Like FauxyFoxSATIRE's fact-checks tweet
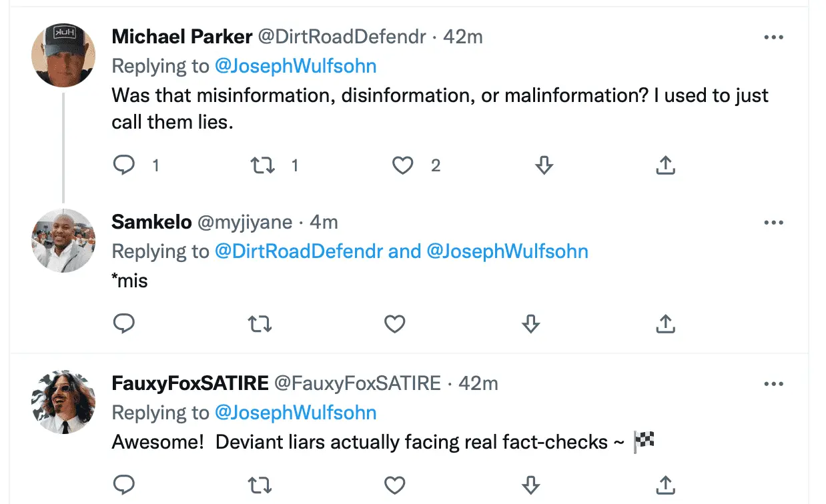 [x=395, y=485]
